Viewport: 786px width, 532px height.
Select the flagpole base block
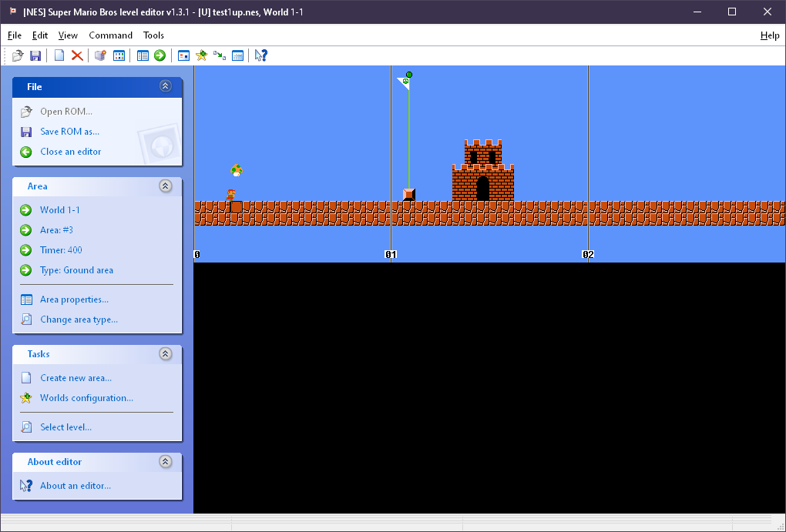click(409, 195)
